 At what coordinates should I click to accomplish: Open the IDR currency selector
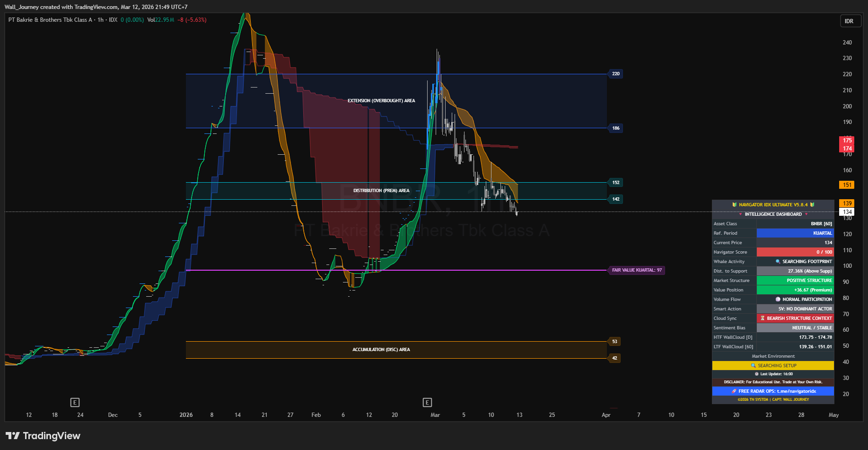click(849, 21)
